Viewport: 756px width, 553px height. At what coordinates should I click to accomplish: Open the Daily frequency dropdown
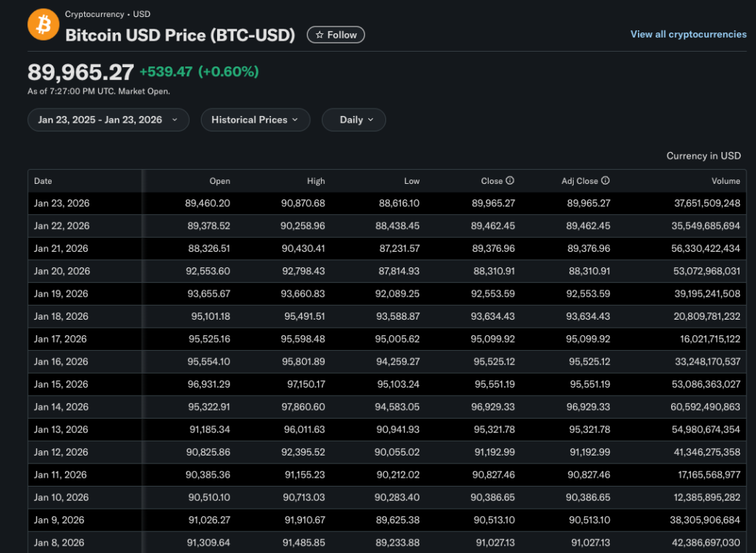coord(351,120)
